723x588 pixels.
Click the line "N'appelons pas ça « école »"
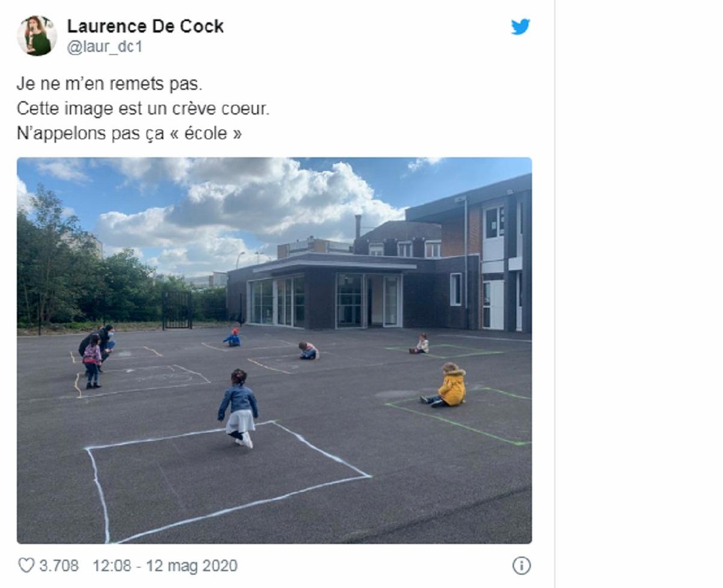[x=129, y=133]
